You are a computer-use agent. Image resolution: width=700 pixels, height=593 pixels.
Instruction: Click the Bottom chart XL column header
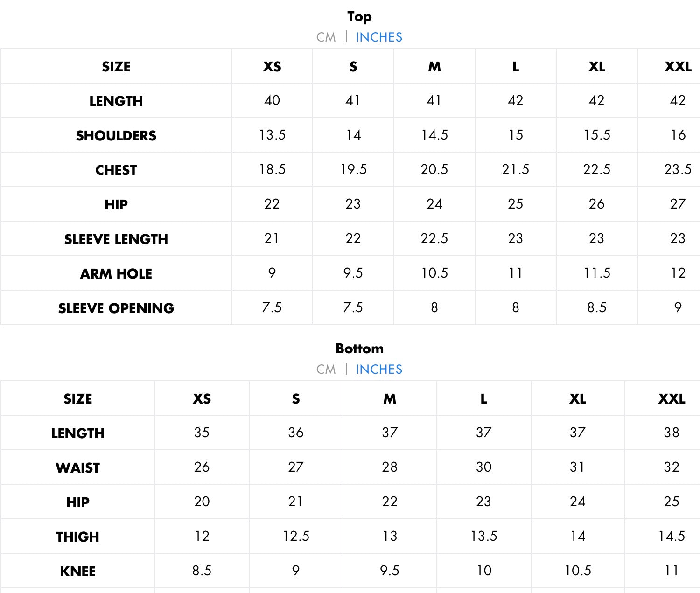point(578,399)
